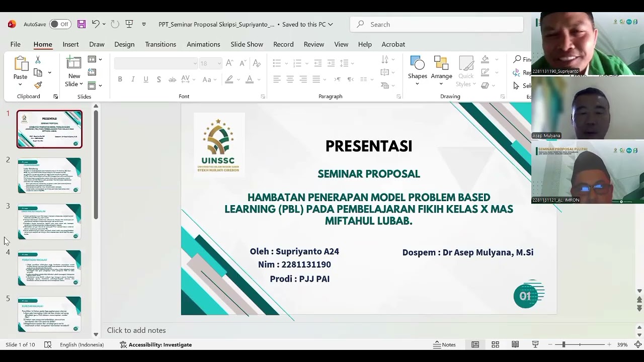Toggle Align Left

pos(277,79)
